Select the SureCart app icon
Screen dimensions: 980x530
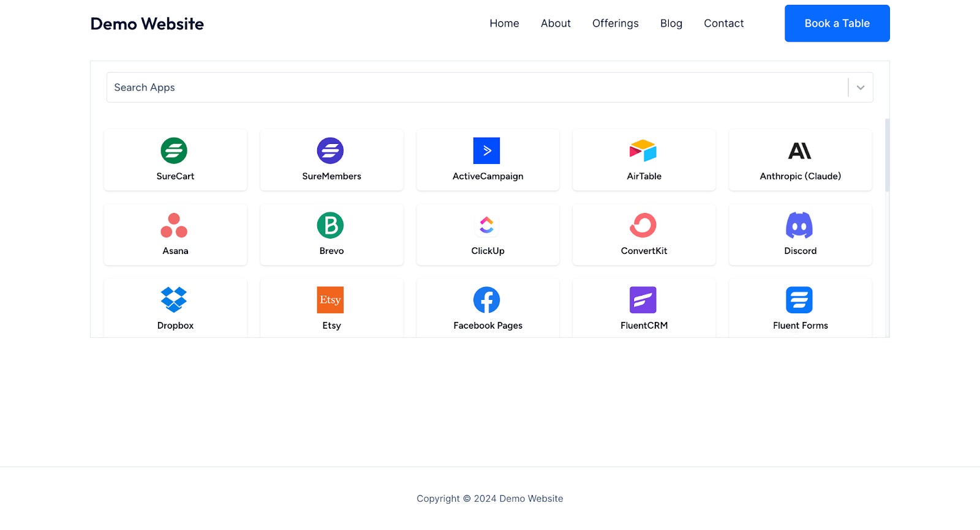[174, 151]
